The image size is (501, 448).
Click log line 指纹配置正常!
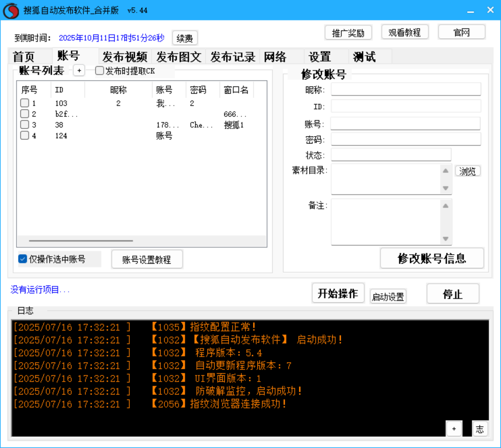(223, 327)
